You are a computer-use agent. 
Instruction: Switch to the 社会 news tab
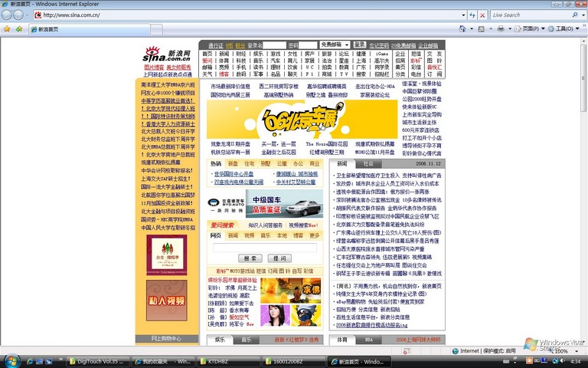[368, 164]
